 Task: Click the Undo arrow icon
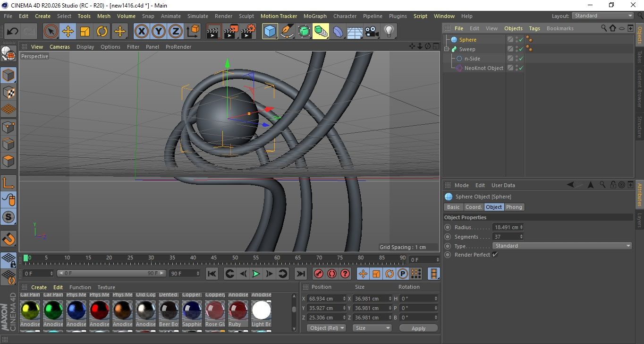click(x=13, y=32)
